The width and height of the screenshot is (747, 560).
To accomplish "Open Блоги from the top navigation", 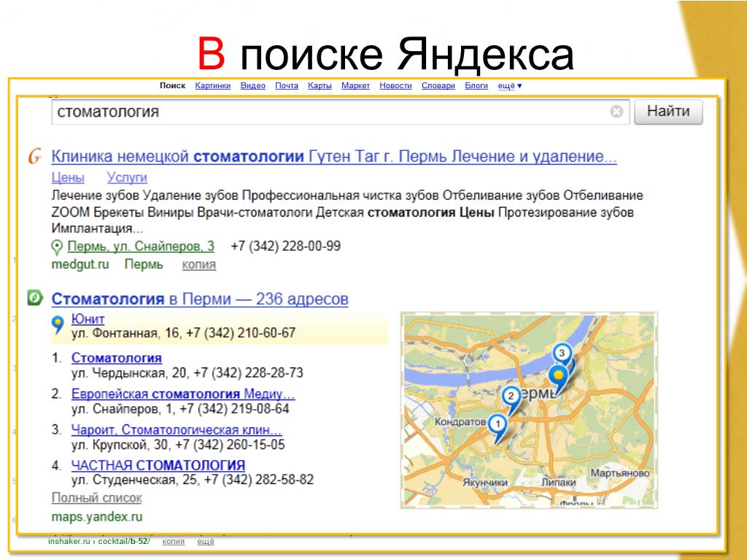I will pos(476,86).
